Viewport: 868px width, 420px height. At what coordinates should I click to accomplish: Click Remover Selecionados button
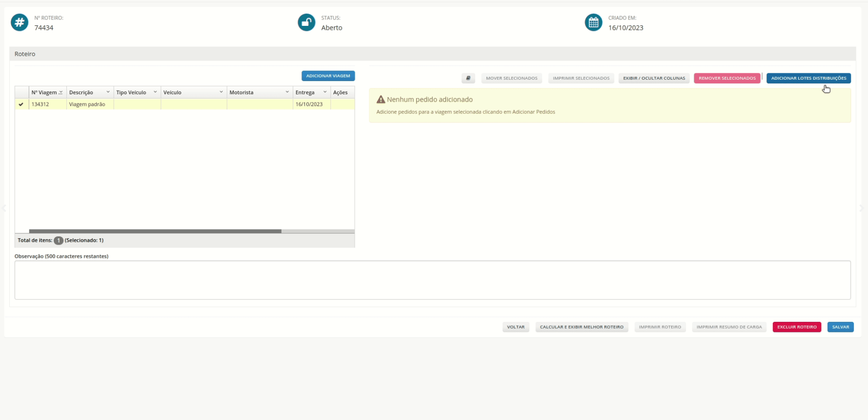click(x=727, y=78)
